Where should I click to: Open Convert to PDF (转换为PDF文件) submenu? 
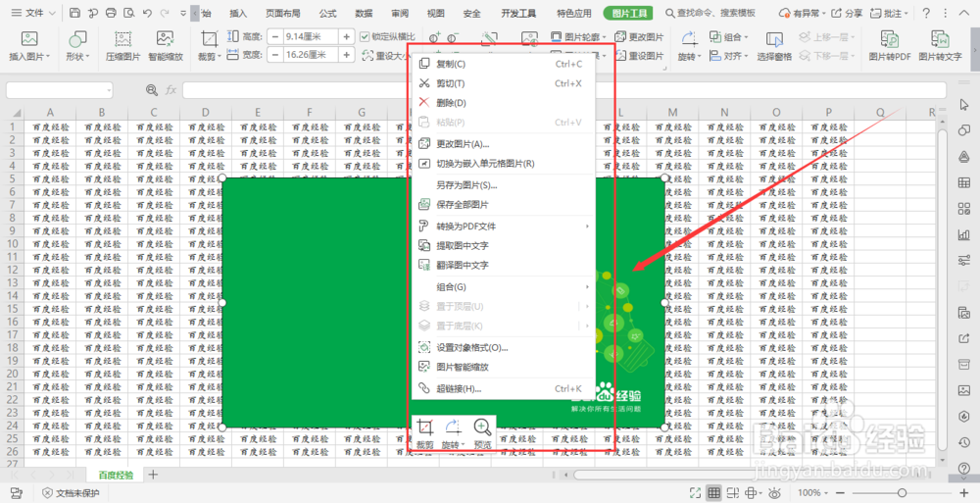[x=503, y=226]
